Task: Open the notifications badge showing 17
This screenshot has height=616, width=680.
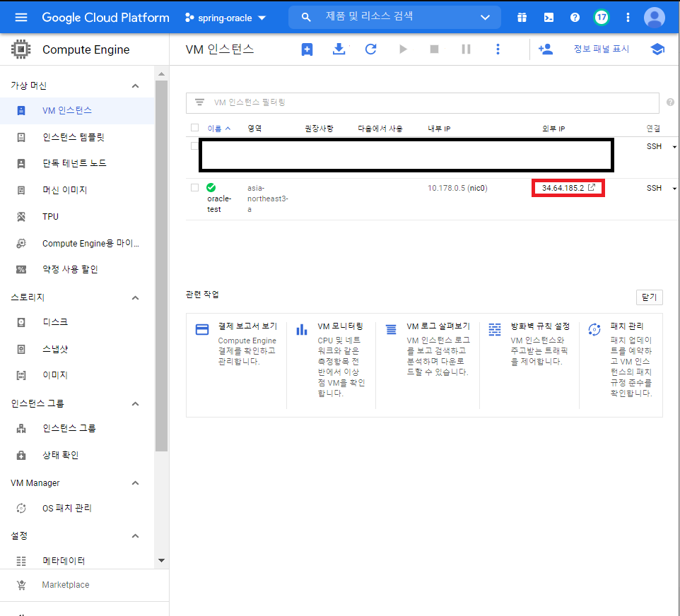Action: click(601, 18)
